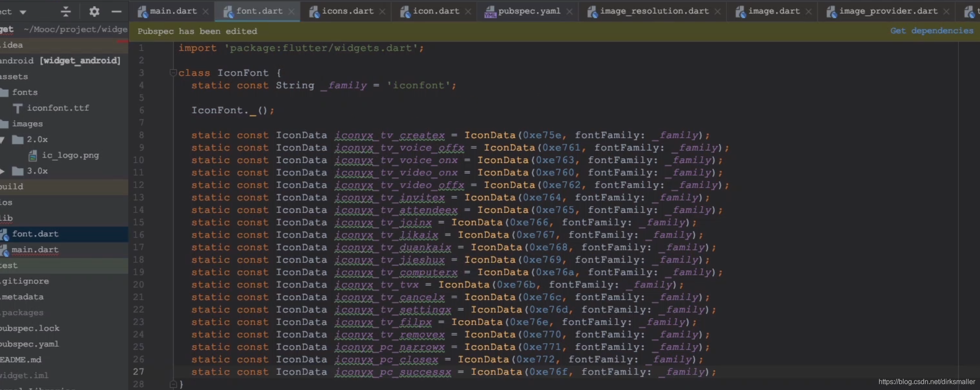Click the Dart file icon on main.dart tab
The height and width of the screenshot is (390, 980).
pos(143,12)
